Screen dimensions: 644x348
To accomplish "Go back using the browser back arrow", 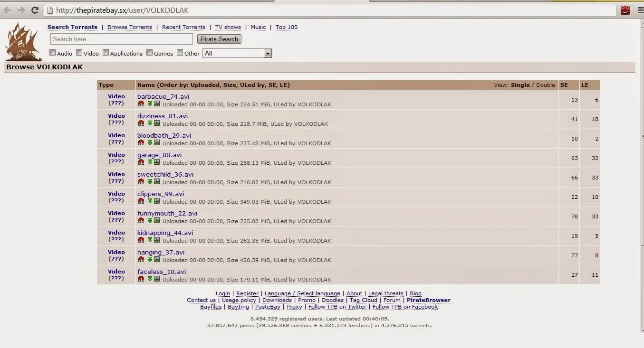I will [7, 10].
